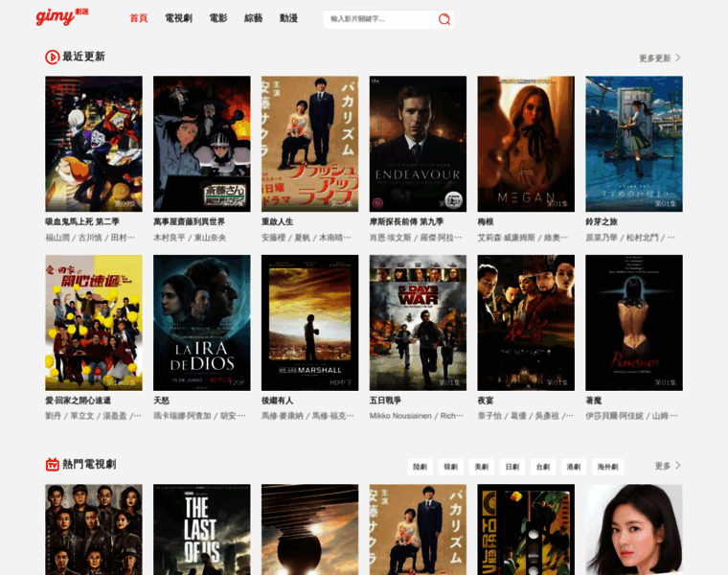Filter by 港劇 category
The image size is (728, 575).
tap(574, 467)
